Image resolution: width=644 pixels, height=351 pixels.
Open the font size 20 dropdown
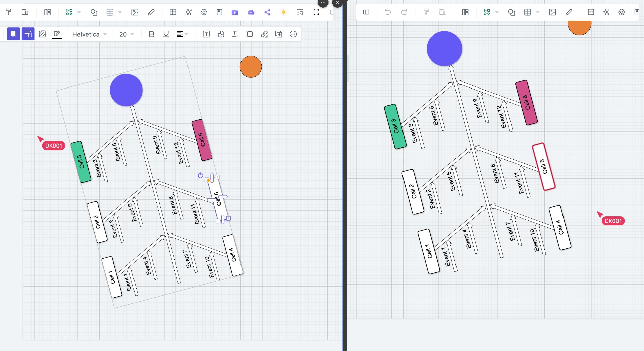coord(126,34)
